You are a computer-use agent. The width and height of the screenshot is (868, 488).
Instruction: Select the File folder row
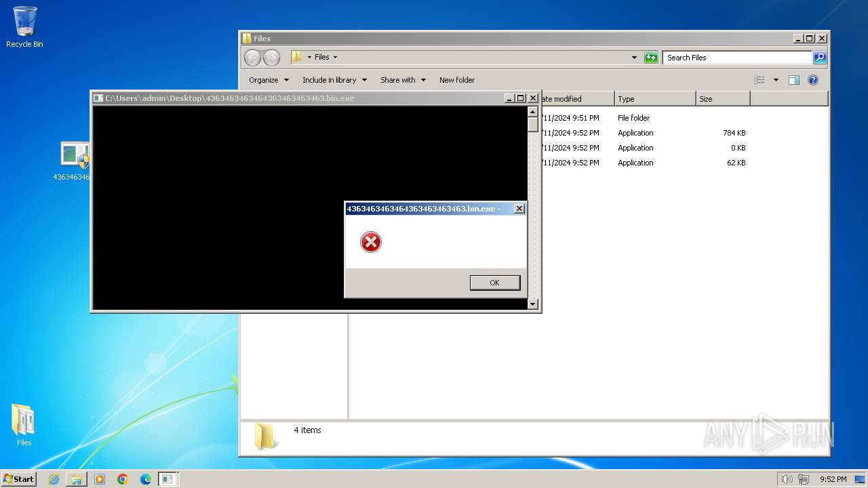[x=644, y=118]
